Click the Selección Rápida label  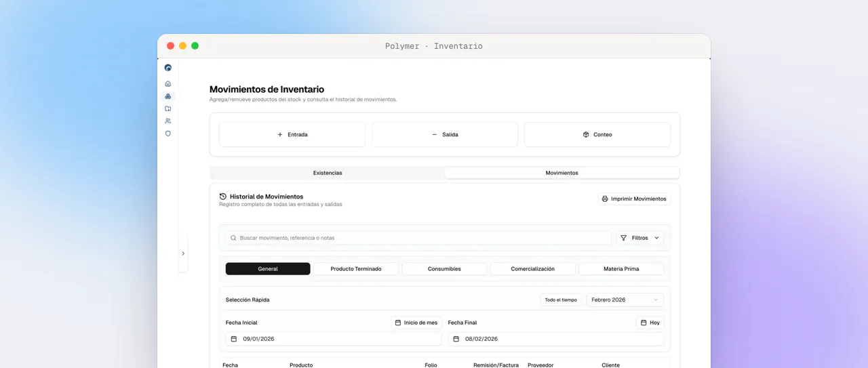pos(248,300)
